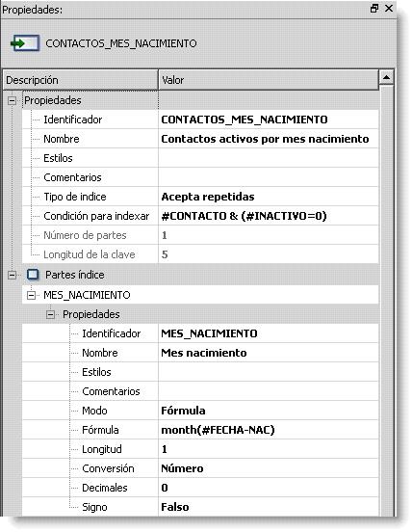
Task: Select the 'Número de partes' row label
Action: pos(85,235)
